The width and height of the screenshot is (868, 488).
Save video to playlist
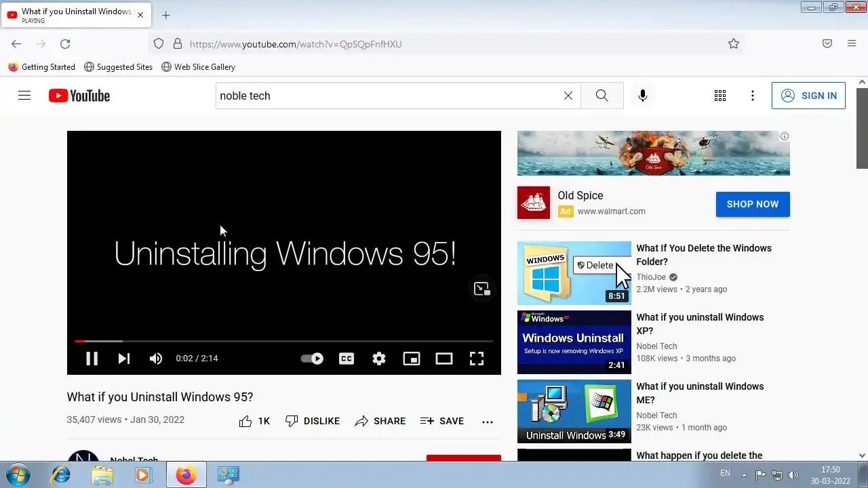(442, 421)
